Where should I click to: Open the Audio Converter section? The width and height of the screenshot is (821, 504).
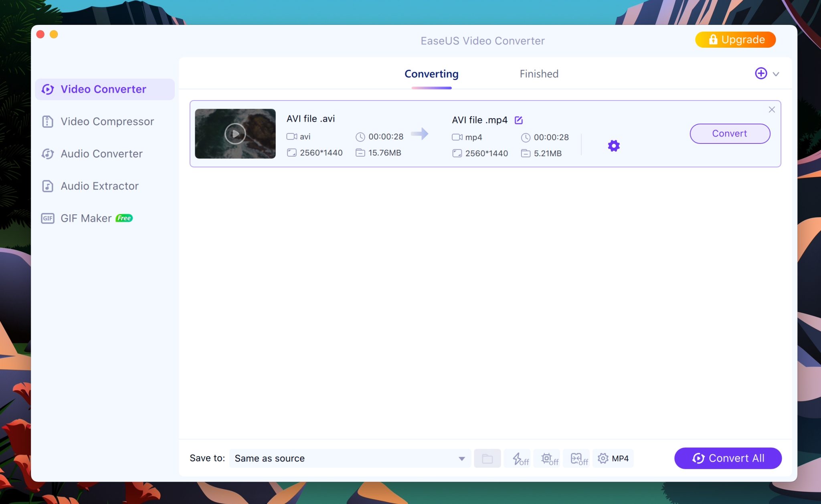(101, 154)
